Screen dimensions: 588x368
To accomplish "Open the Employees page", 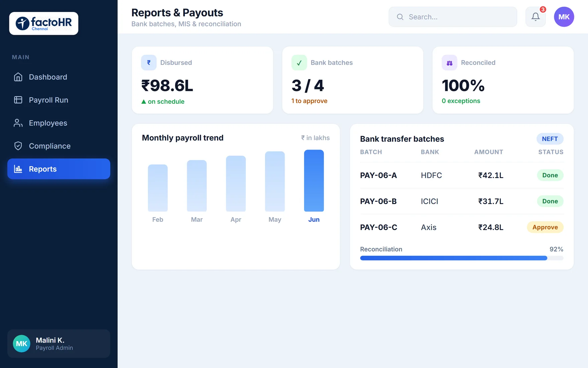I will (x=59, y=123).
